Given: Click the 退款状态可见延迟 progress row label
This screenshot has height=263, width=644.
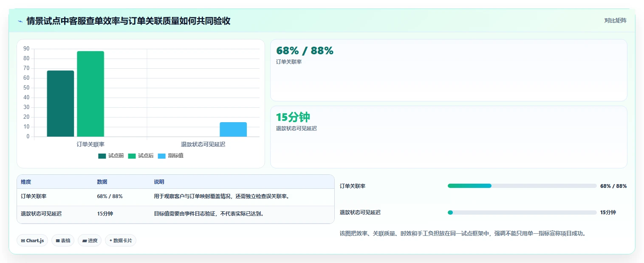Looking at the screenshot, I should click(x=360, y=213).
